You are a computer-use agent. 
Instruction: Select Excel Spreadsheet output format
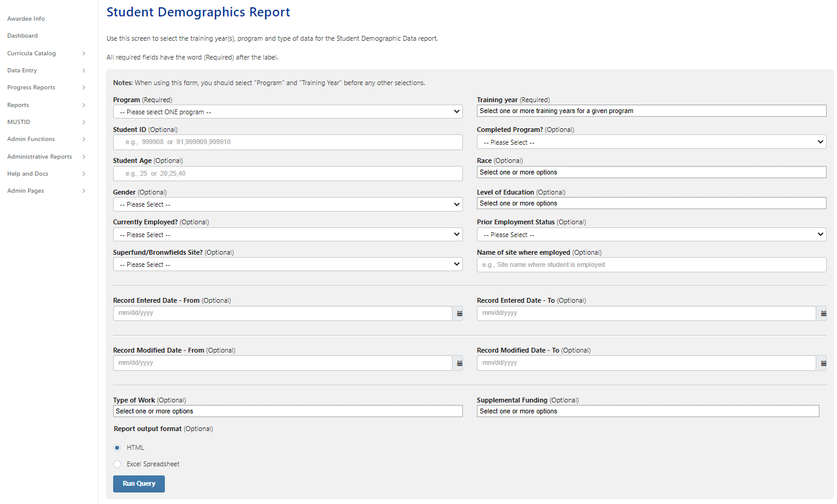coord(117,464)
